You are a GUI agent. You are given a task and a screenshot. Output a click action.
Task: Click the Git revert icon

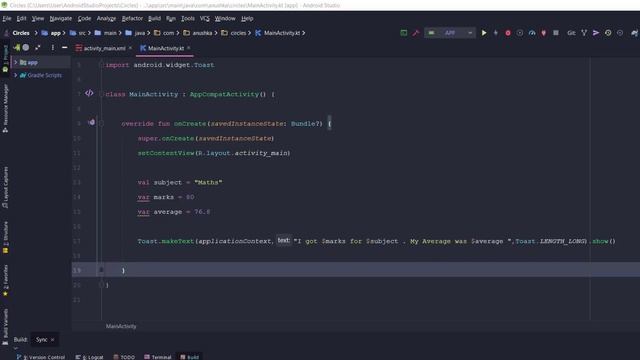tap(620, 33)
